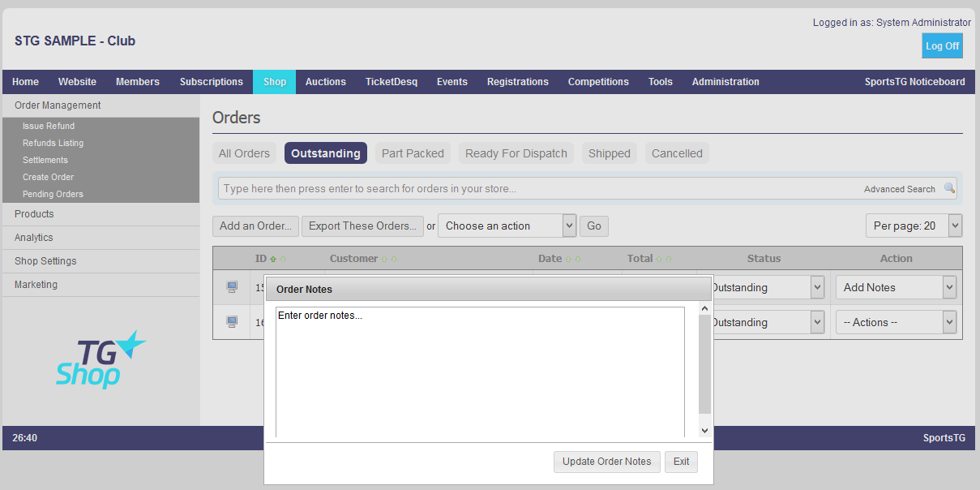
Task: Switch to All Orders tab
Action: coord(244,153)
